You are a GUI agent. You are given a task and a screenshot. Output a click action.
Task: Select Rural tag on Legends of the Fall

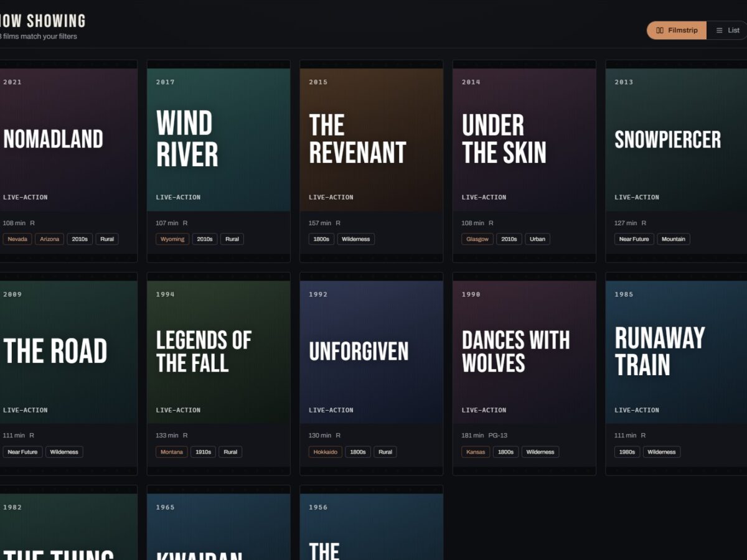point(230,452)
